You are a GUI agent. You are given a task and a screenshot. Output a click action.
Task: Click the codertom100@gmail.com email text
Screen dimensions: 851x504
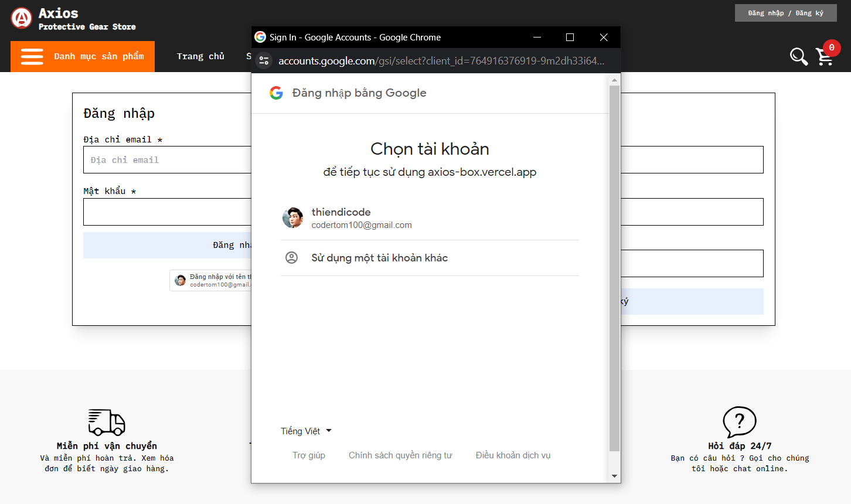pyautogui.click(x=362, y=225)
